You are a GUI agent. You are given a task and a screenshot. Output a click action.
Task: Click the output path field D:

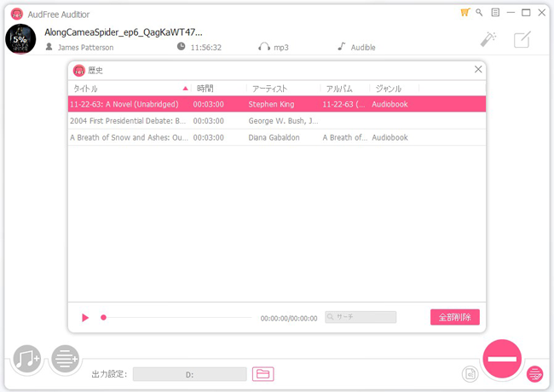pyautogui.click(x=190, y=374)
